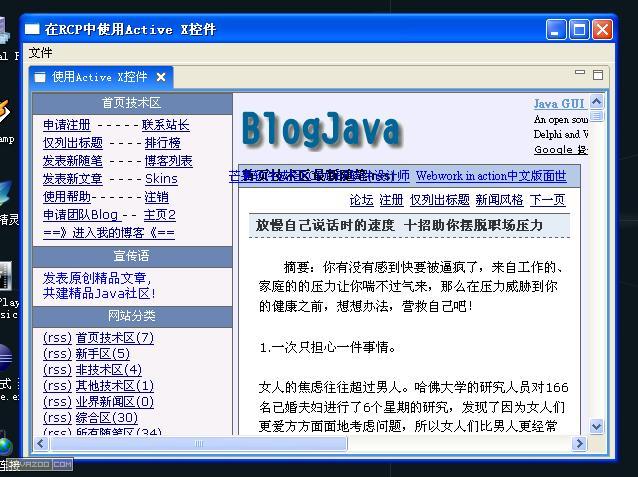638x477 pixels.
Task: Click the (rss) link beside 非技术区
Action: pos(57,369)
